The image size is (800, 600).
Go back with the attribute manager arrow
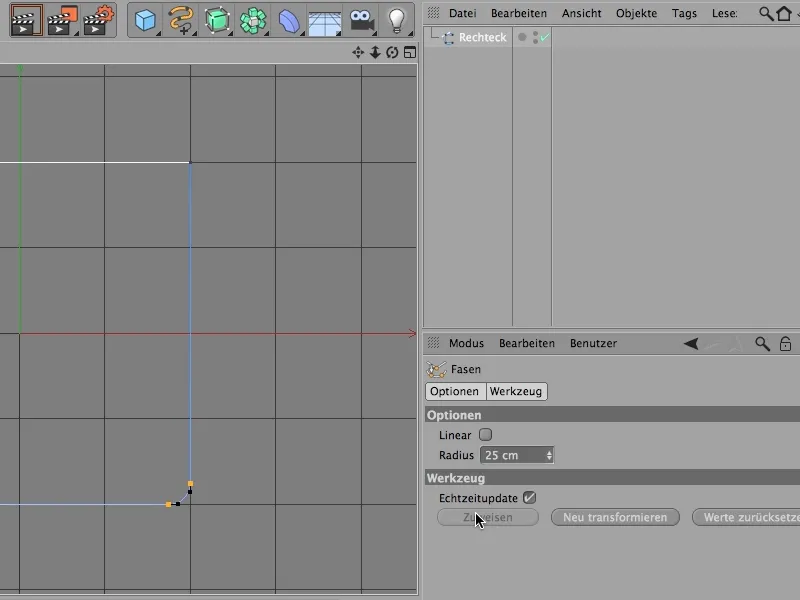tap(691, 344)
